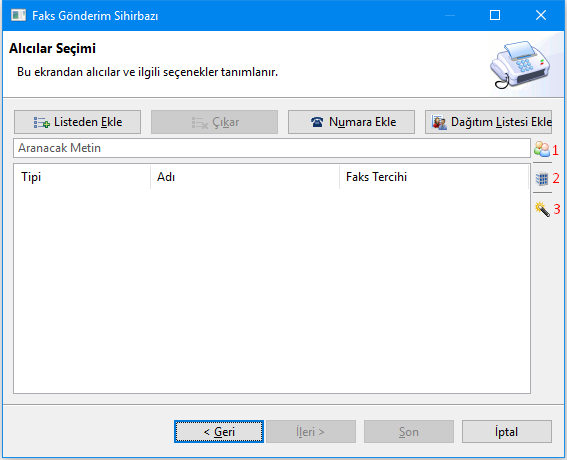This screenshot has width=567, height=460.
Task: Click the people icon on Dağıtım Listesi Ekle
Action: point(439,123)
